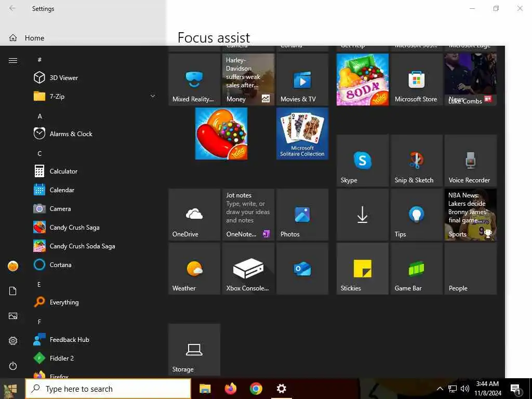Open 3D Viewer from the app list
532x399 pixels.
94,78
